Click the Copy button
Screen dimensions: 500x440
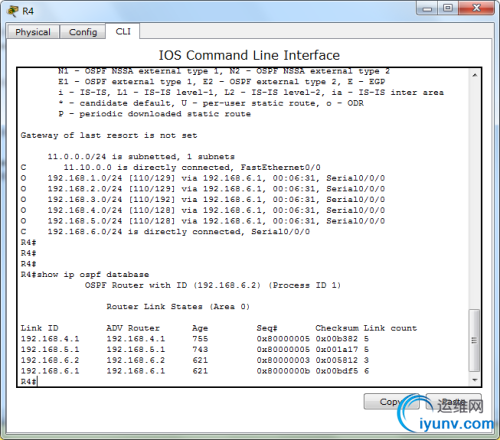pyautogui.click(x=391, y=402)
